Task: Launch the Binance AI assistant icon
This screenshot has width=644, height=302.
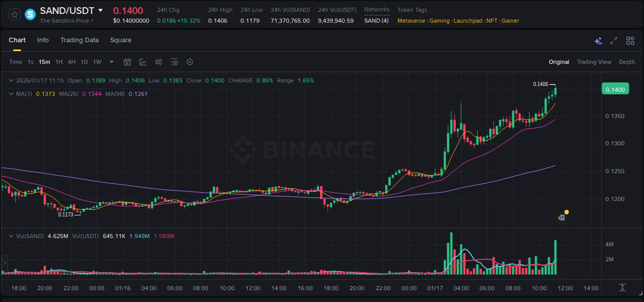Action: (598, 41)
